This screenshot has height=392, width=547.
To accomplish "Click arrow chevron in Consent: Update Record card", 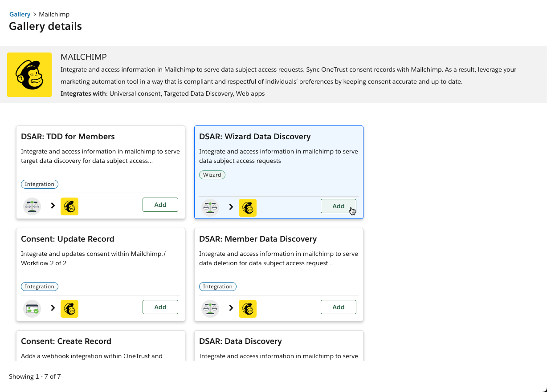I will coord(53,308).
